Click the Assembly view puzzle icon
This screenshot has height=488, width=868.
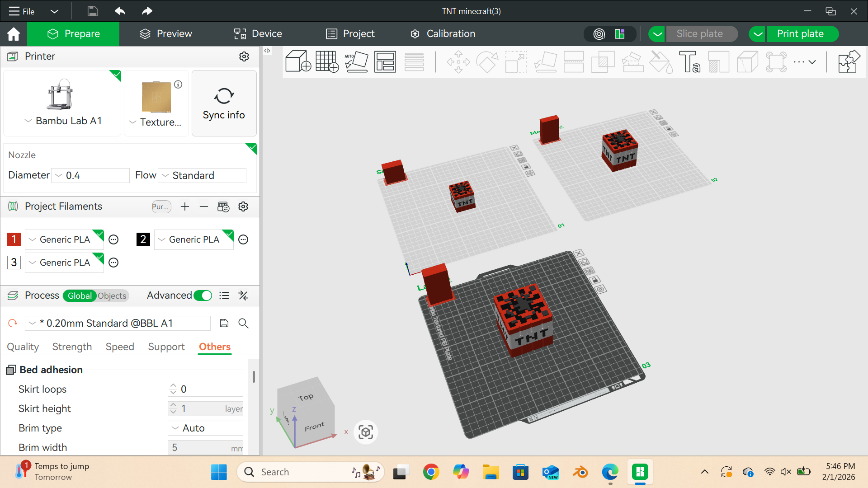pyautogui.click(x=849, y=61)
